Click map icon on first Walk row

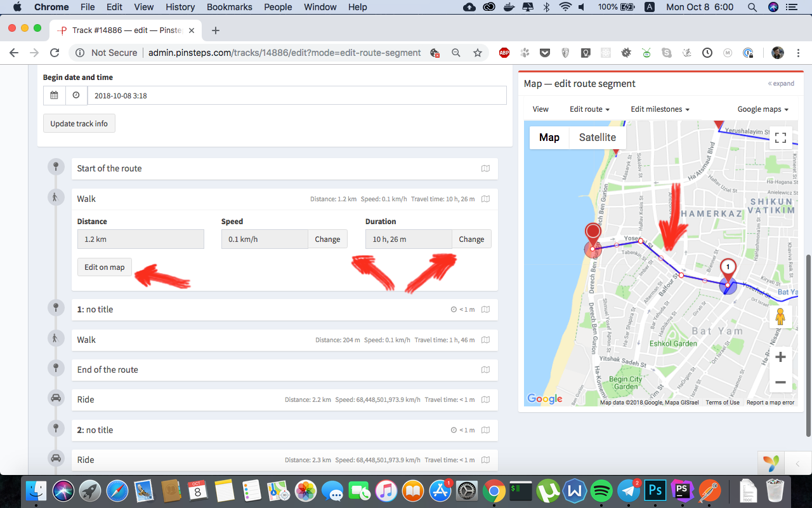pyautogui.click(x=485, y=199)
